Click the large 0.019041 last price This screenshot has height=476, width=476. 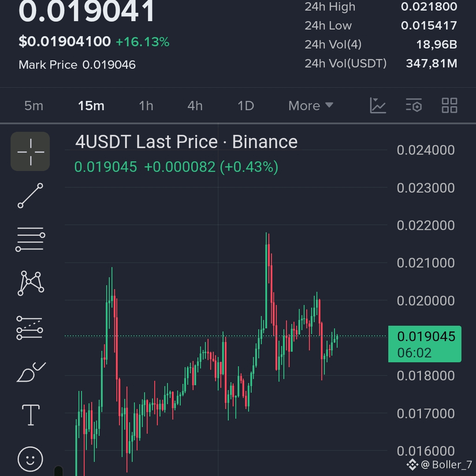pyautogui.click(x=86, y=11)
